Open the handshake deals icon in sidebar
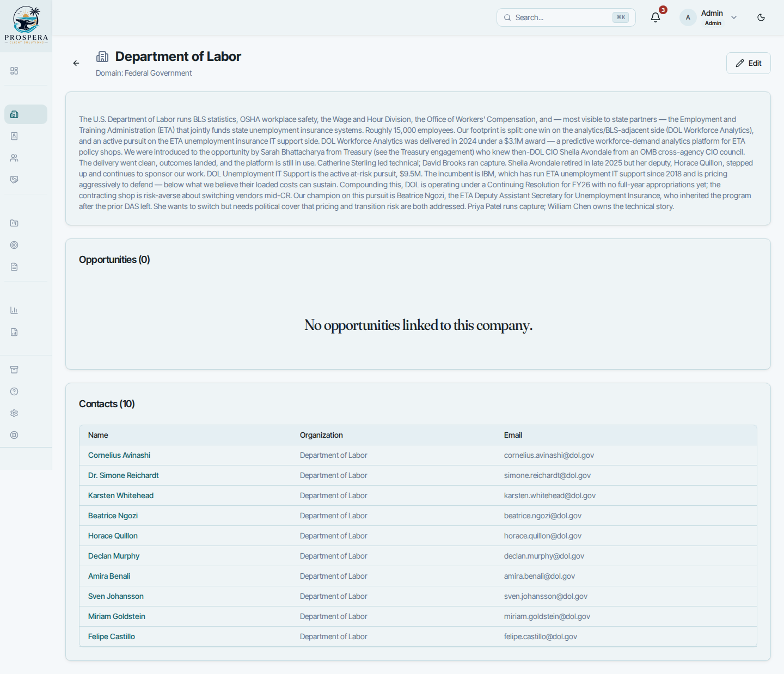784x674 pixels. [14, 180]
